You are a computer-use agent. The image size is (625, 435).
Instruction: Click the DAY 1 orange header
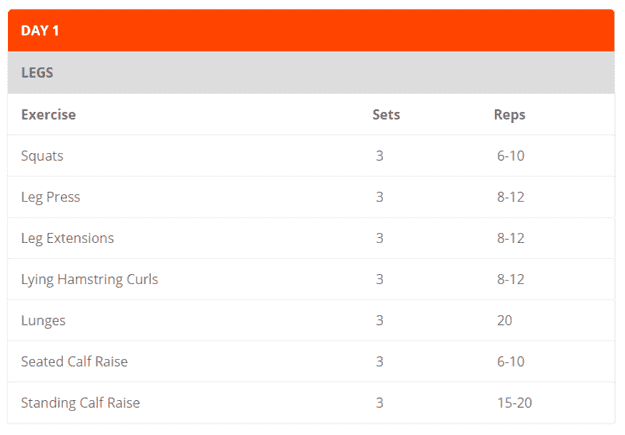tap(40, 31)
